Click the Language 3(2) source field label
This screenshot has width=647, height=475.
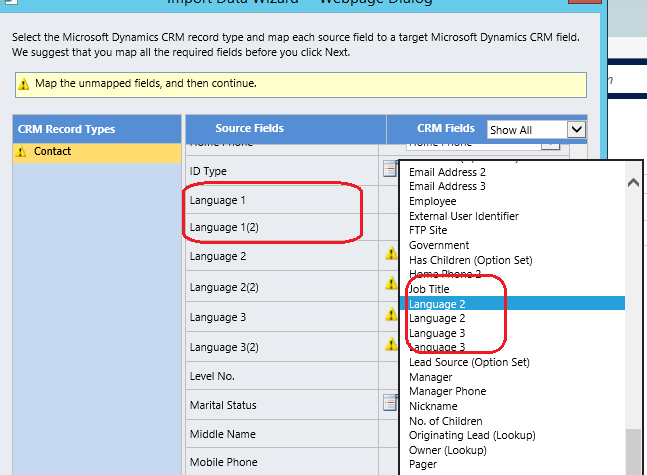tap(224, 347)
